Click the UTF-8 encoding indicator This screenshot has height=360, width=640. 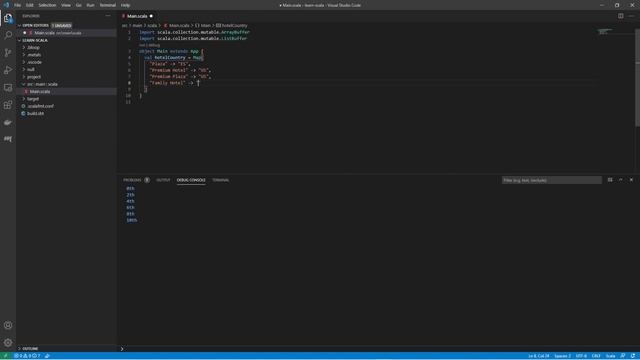581,356
